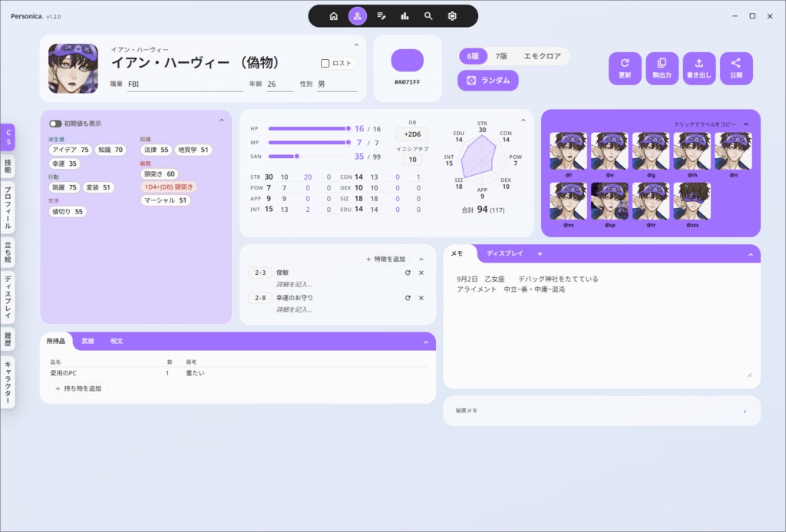The height and width of the screenshot is (532, 786).
Task: Click the 1D4+(DB) 頭突き damage chip
Action: pyautogui.click(x=168, y=187)
